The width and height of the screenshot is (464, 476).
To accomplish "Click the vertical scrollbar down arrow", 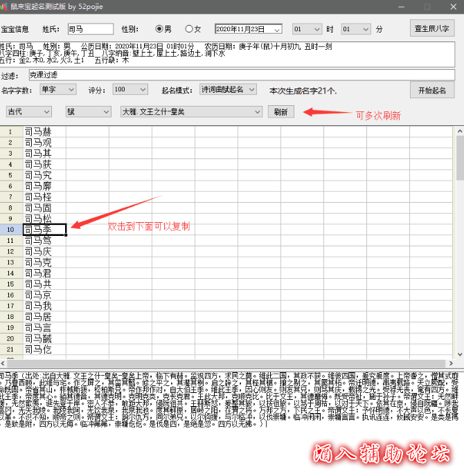I will [x=460, y=354].
